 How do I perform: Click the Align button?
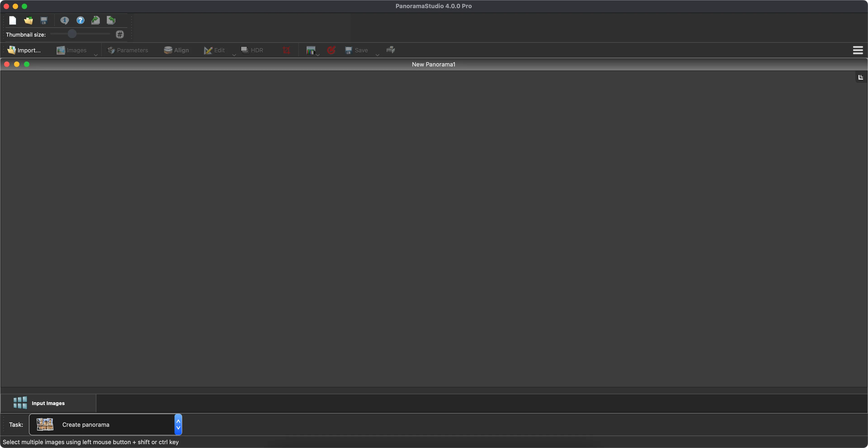click(x=176, y=50)
